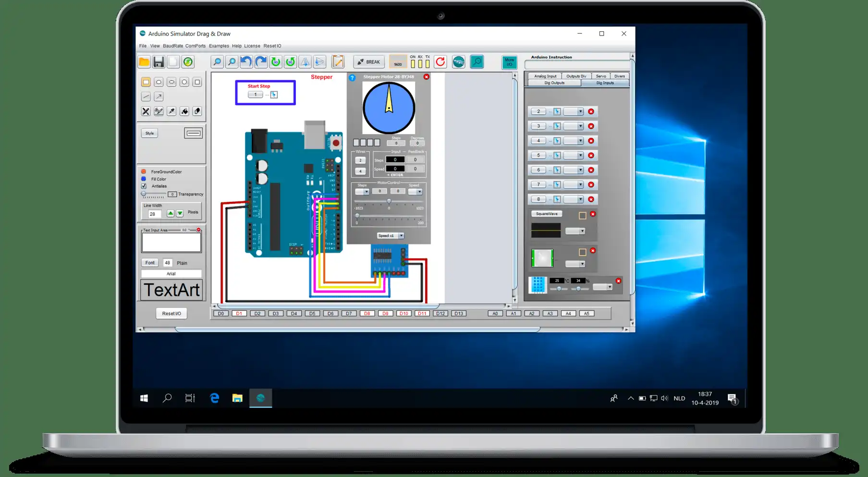Toggle the pin switch for input 3

point(557,126)
